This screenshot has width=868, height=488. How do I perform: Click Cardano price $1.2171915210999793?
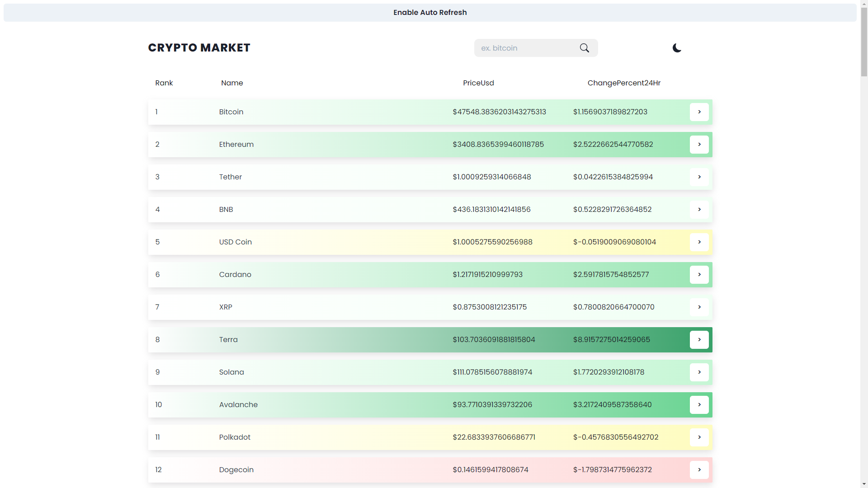click(487, 275)
